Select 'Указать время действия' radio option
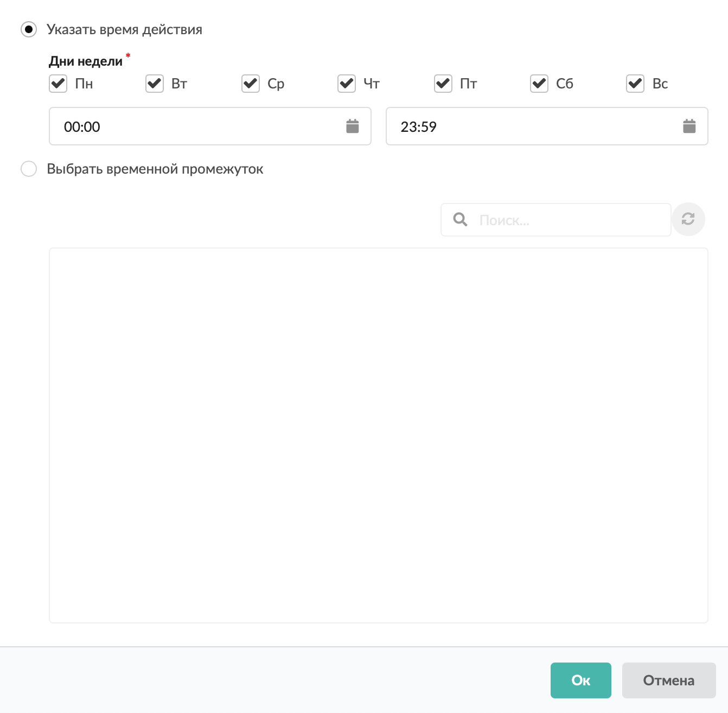728x713 pixels. 29,29
